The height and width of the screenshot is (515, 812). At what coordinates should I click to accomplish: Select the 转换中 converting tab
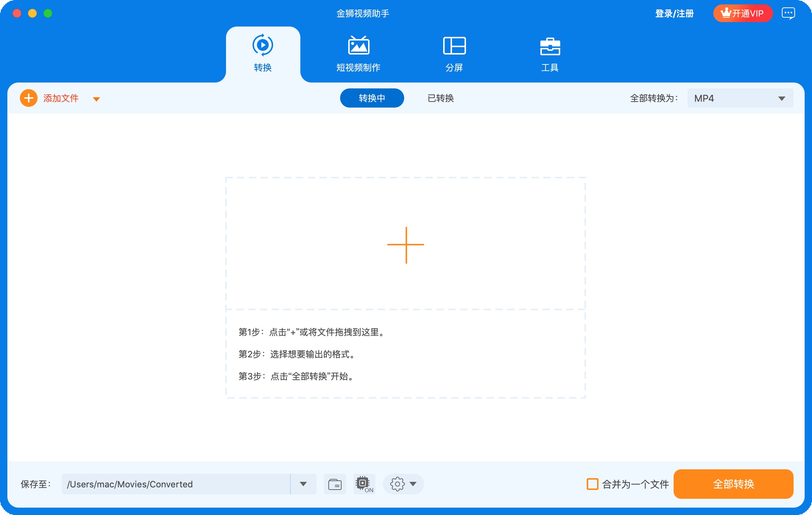point(372,98)
